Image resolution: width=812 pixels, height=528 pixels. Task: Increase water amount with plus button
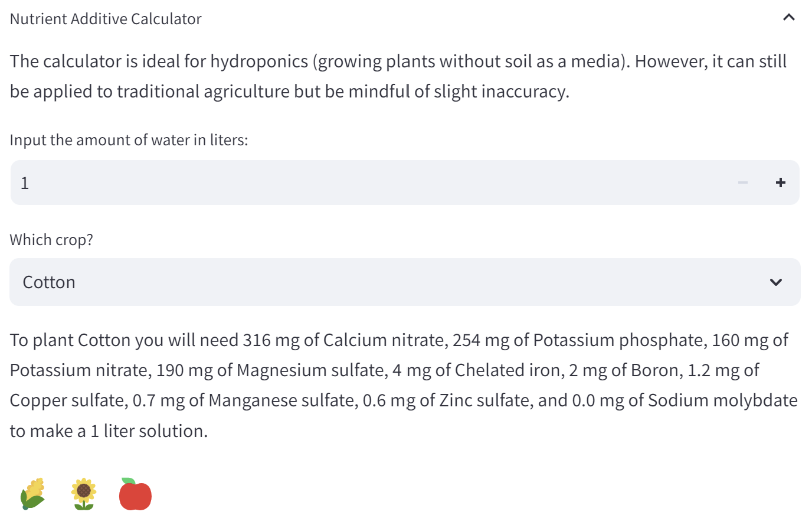pos(780,182)
